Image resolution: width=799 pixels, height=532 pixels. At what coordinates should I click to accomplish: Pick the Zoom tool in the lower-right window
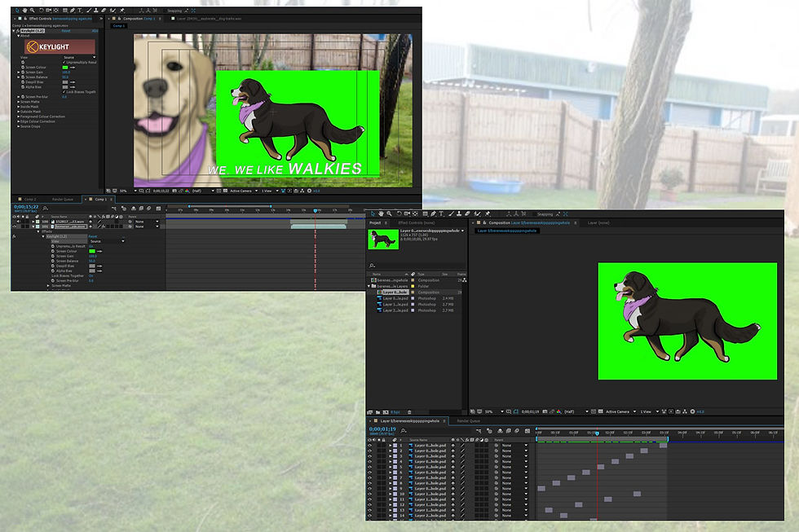pos(390,213)
